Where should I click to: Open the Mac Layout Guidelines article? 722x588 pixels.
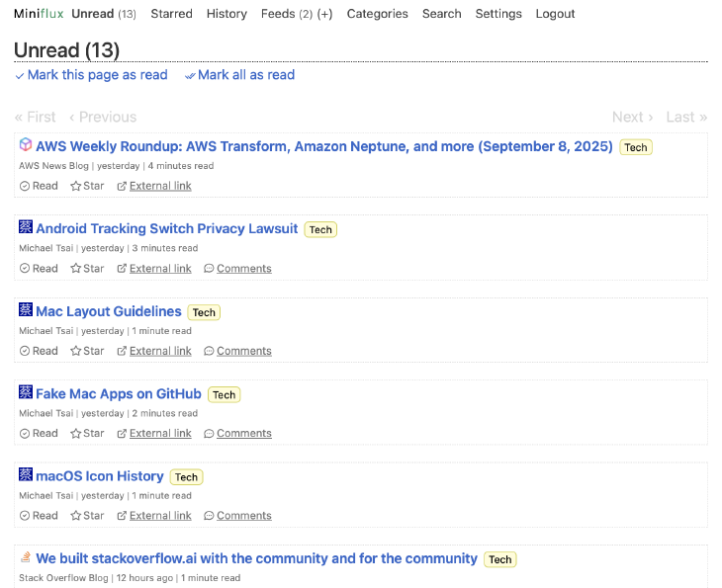coord(109,311)
